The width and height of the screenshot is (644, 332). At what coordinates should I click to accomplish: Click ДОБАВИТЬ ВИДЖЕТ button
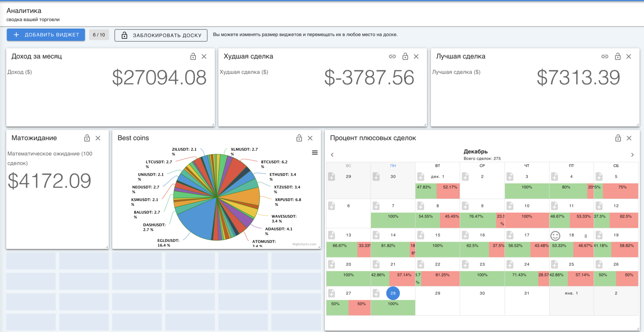point(46,35)
